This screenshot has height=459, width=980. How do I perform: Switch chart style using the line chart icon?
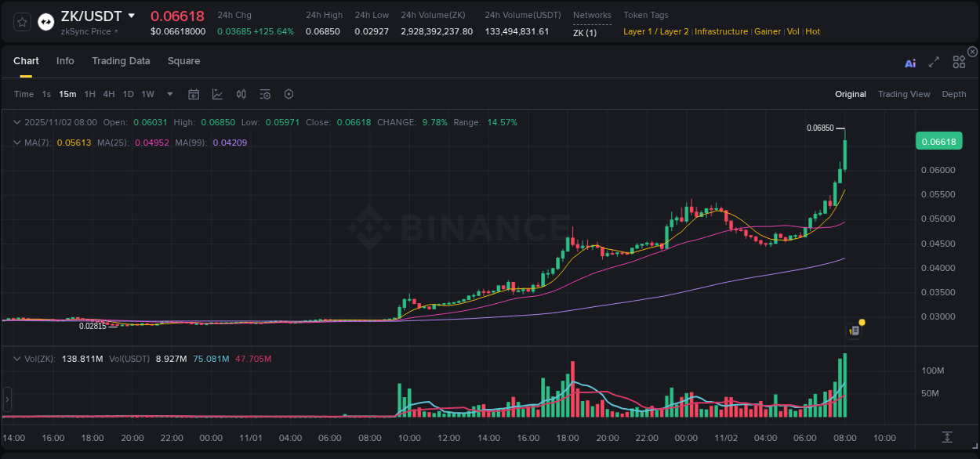click(x=217, y=94)
